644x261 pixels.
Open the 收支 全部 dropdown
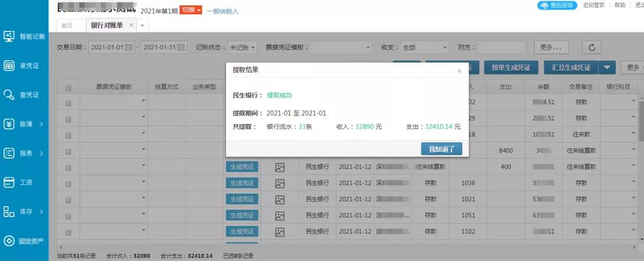click(x=424, y=48)
